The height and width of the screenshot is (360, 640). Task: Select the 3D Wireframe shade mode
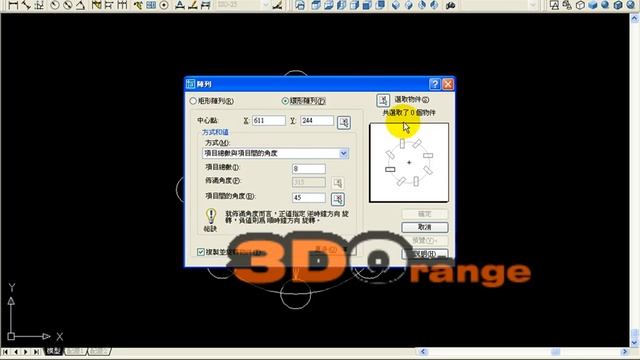pyautogui.click(x=567, y=5)
